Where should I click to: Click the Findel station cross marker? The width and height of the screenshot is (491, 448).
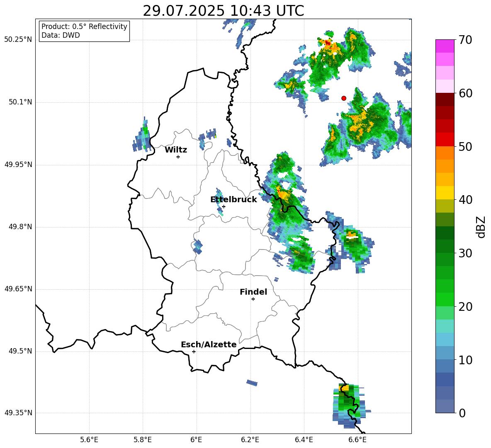pos(253,299)
